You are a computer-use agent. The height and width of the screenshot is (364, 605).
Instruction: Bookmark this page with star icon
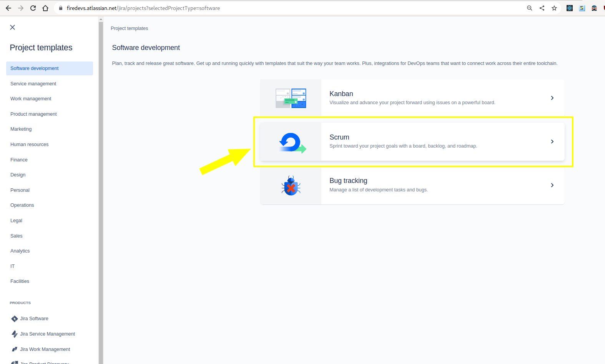[x=554, y=8]
